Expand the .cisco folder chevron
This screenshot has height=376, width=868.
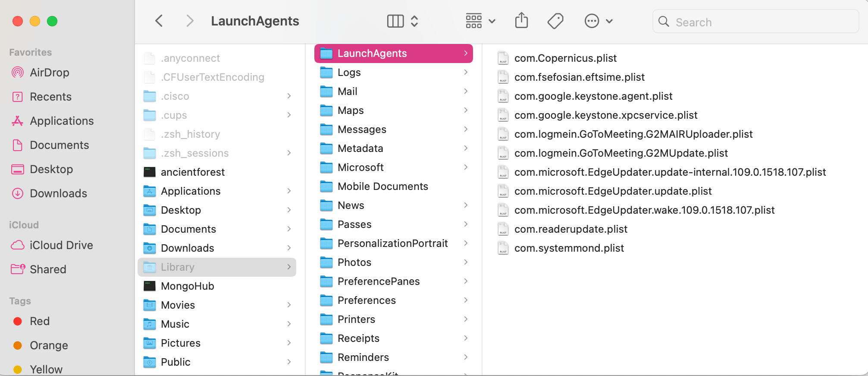tap(289, 96)
